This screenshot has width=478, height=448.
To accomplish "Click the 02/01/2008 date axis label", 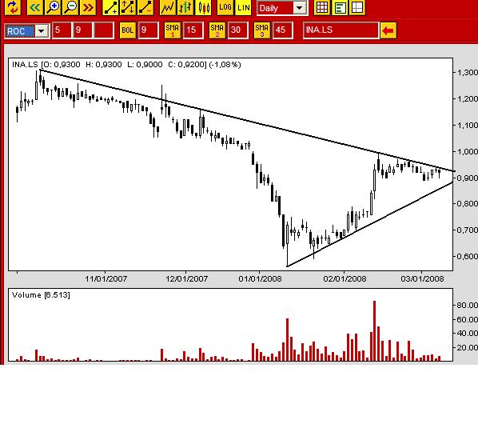I will [x=345, y=278].
